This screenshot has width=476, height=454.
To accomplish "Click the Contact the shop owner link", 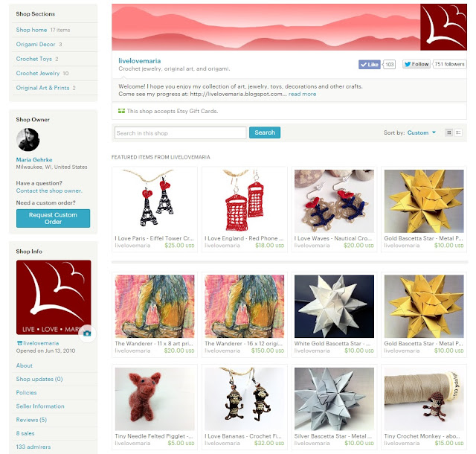I will (49, 191).
